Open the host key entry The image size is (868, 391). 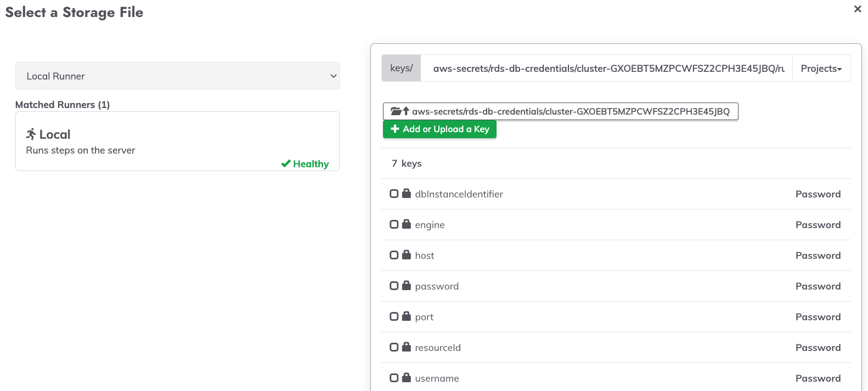click(x=424, y=256)
